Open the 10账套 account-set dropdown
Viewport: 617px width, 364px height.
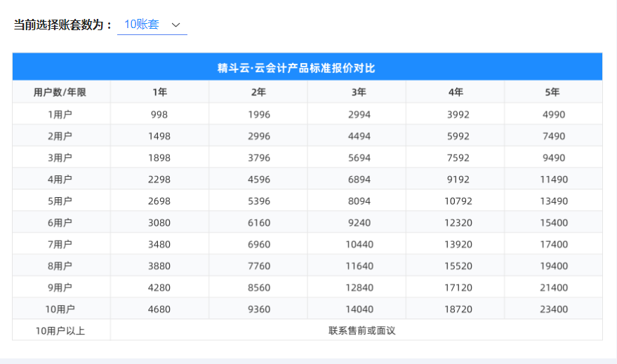152,25
